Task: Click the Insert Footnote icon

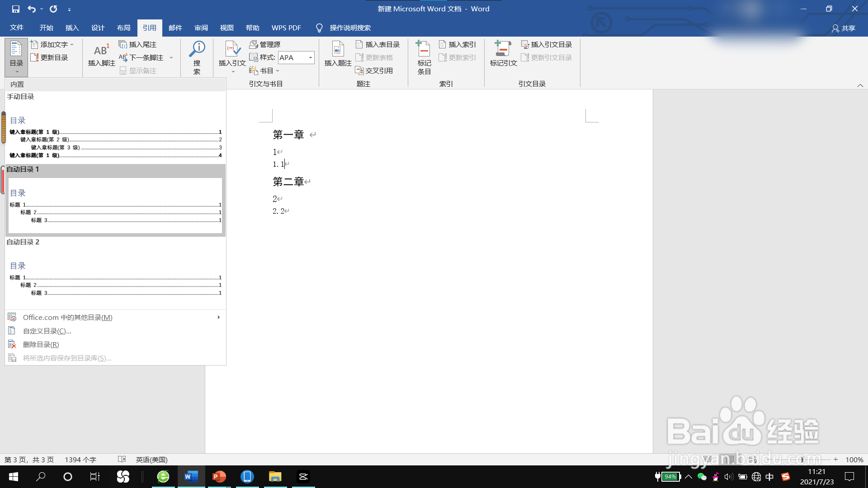Action: [x=101, y=51]
